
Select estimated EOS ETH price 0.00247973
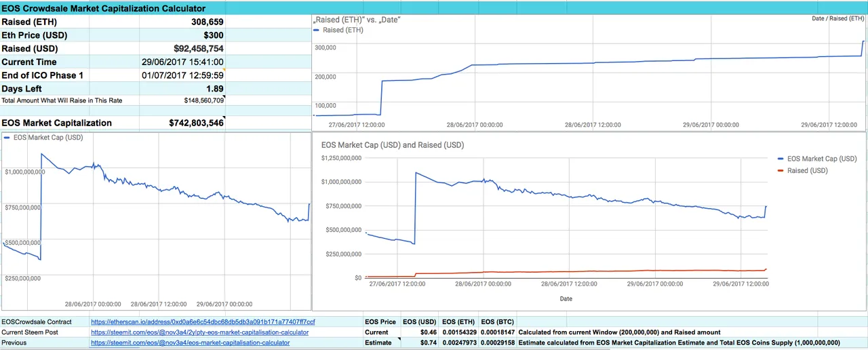tap(458, 343)
